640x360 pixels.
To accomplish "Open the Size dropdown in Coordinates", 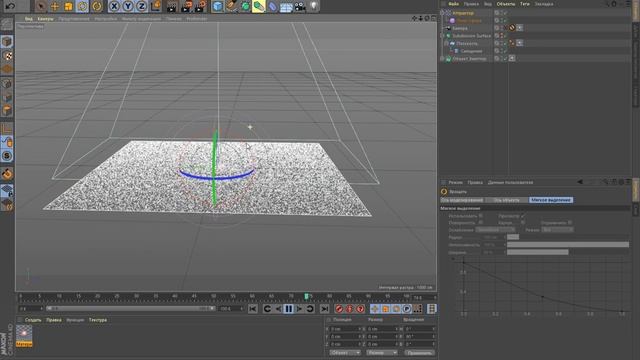I will (x=382, y=353).
